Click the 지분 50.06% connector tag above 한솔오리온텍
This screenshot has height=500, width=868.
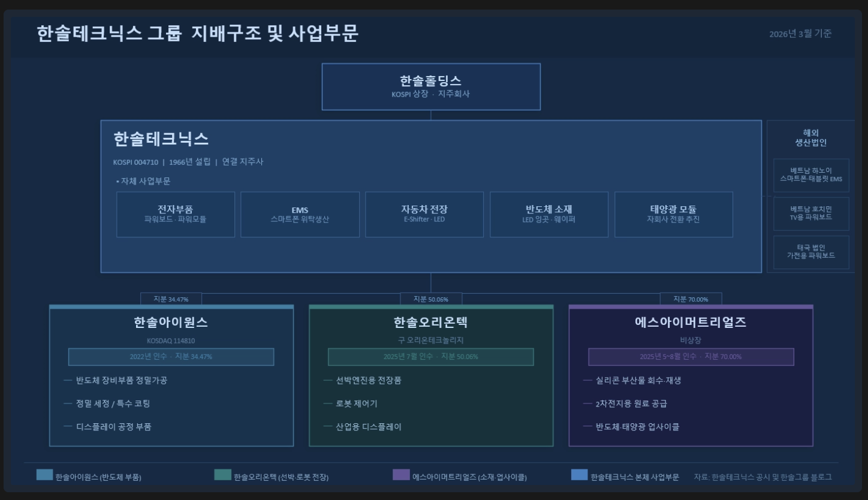[x=431, y=299]
